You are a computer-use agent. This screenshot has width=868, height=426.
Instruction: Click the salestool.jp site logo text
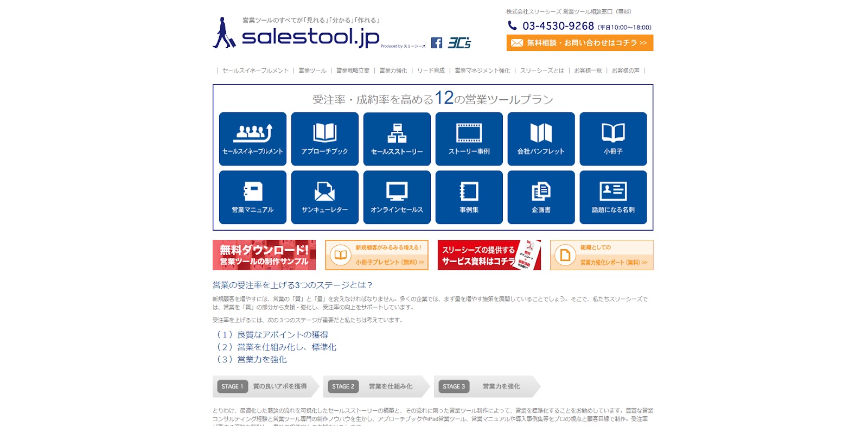pyautogui.click(x=310, y=37)
